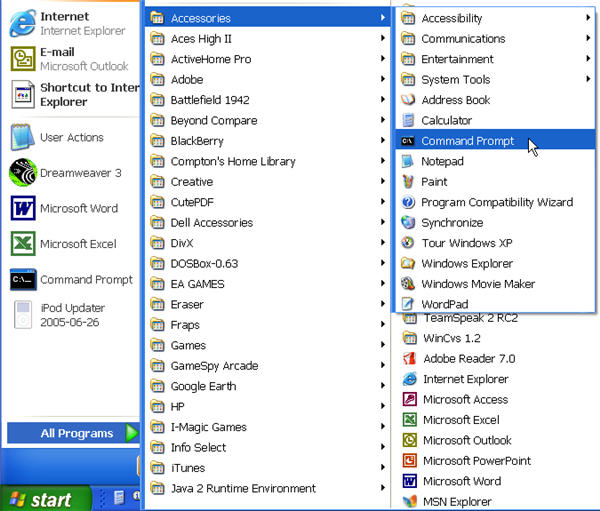Open the DOSBox-0.63 program folder

pos(267,263)
